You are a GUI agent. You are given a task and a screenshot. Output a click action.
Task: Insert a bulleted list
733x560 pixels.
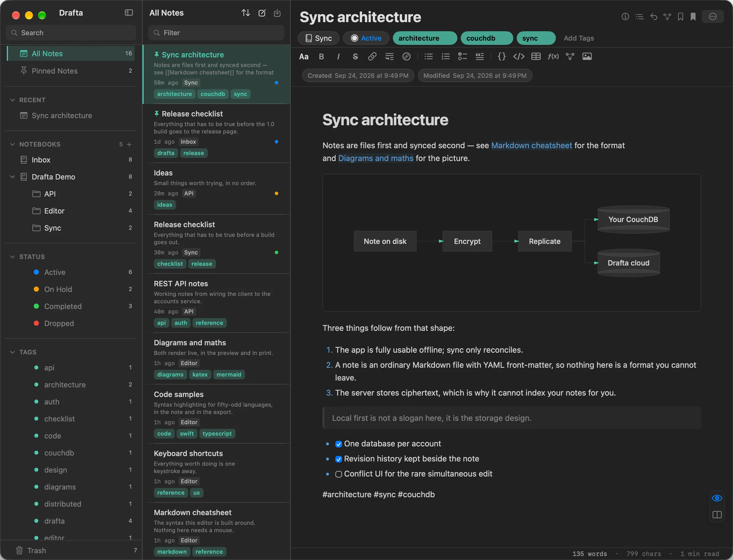(428, 57)
